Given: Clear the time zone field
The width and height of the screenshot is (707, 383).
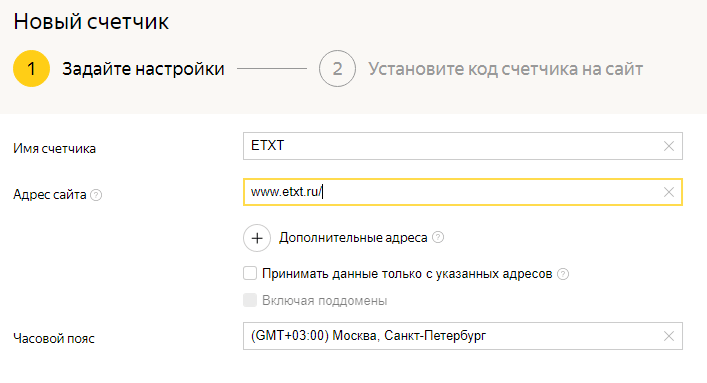Looking at the screenshot, I should (669, 336).
